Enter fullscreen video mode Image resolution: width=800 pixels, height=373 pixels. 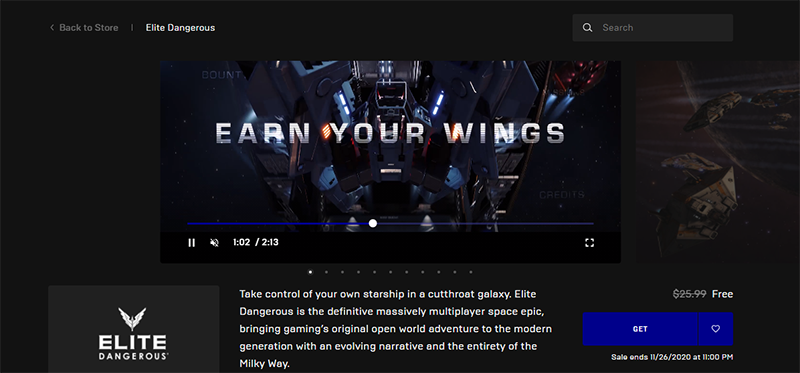coord(589,243)
